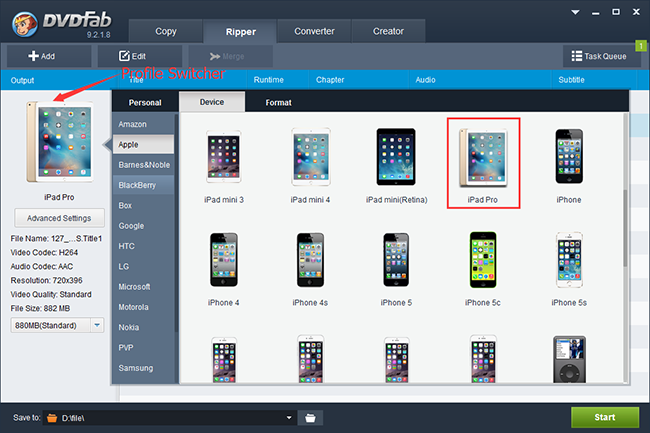Click the DVDFab mascot logo
The height and width of the screenshot is (433, 650).
[25, 24]
